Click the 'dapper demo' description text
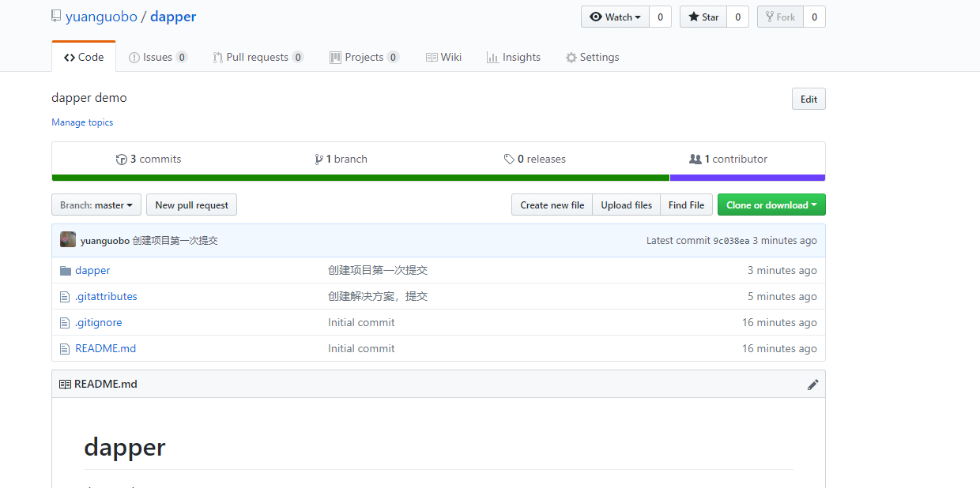The height and width of the screenshot is (488, 980). pyautogui.click(x=89, y=98)
